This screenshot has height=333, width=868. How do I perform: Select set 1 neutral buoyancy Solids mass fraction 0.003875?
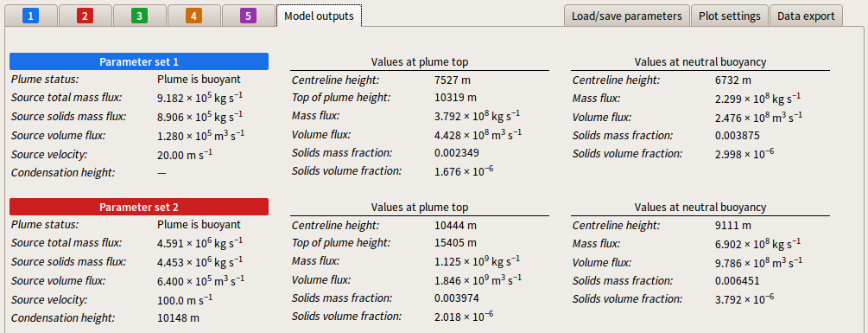pos(738,136)
